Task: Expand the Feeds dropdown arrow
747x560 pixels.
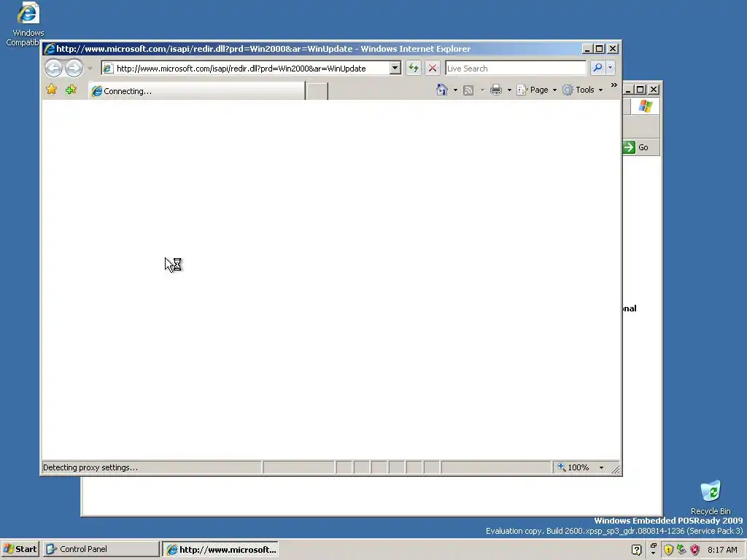Action: click(x=482, y=90)
